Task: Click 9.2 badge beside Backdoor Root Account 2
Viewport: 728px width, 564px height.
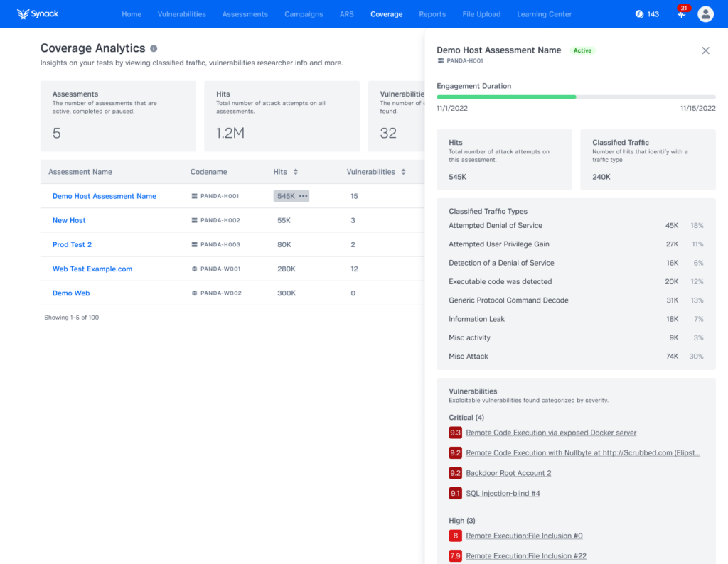Action: click(455, 473)
